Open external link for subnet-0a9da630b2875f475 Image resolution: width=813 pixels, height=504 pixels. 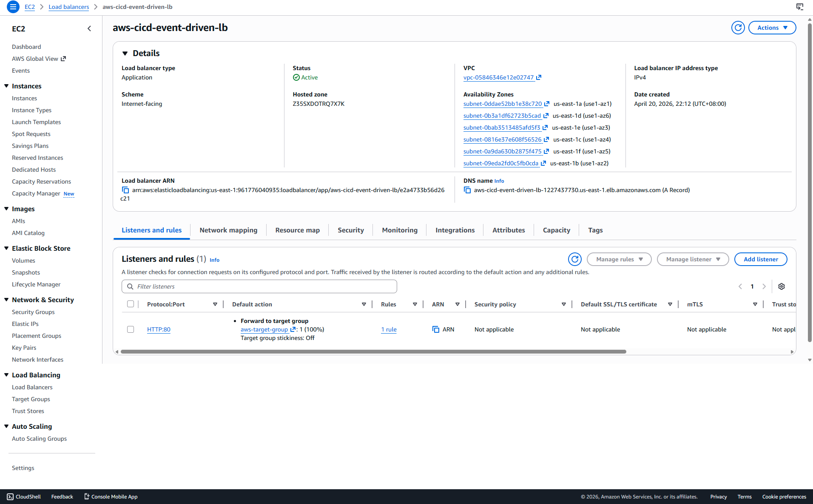coord(546,151)
